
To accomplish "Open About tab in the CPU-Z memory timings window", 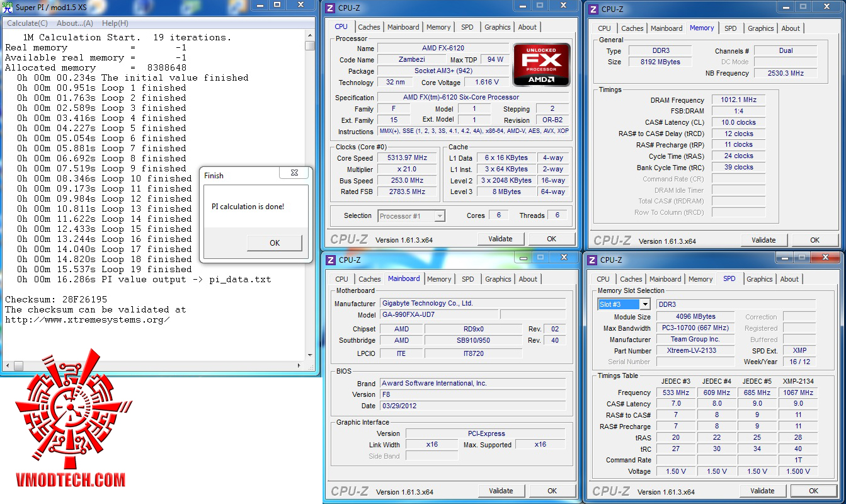I will pos(791,28).
